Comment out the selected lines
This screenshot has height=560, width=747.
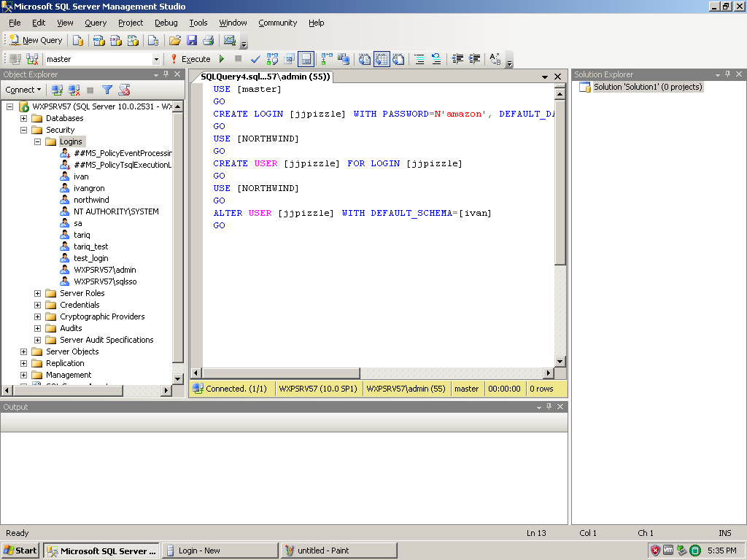[419, 59]
